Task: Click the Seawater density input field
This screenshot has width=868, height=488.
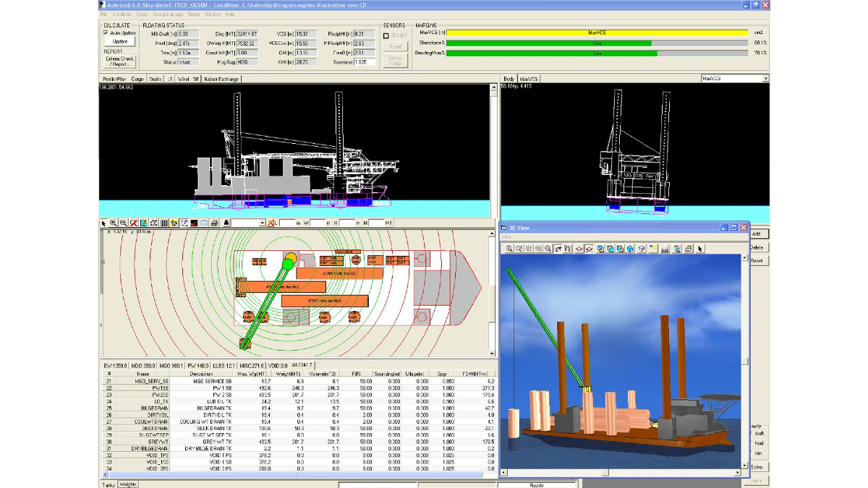Action: (x=365, y=61)
